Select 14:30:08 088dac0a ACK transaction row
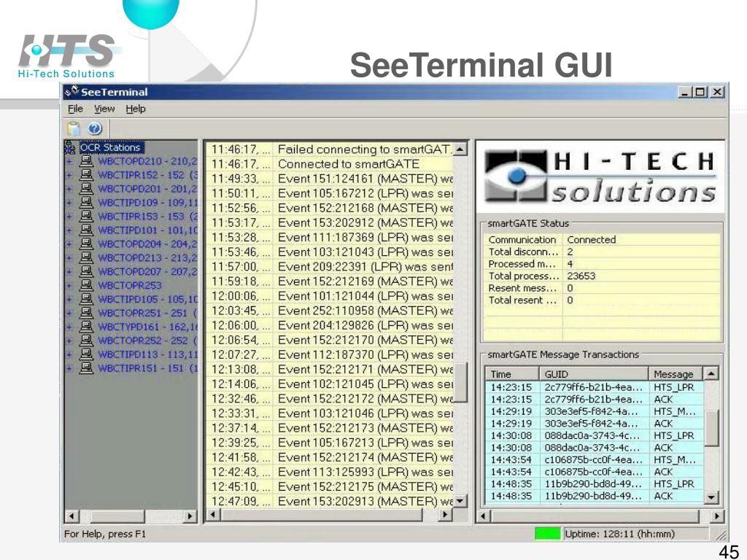Screen dimensions: 747x560 point(594,448)
